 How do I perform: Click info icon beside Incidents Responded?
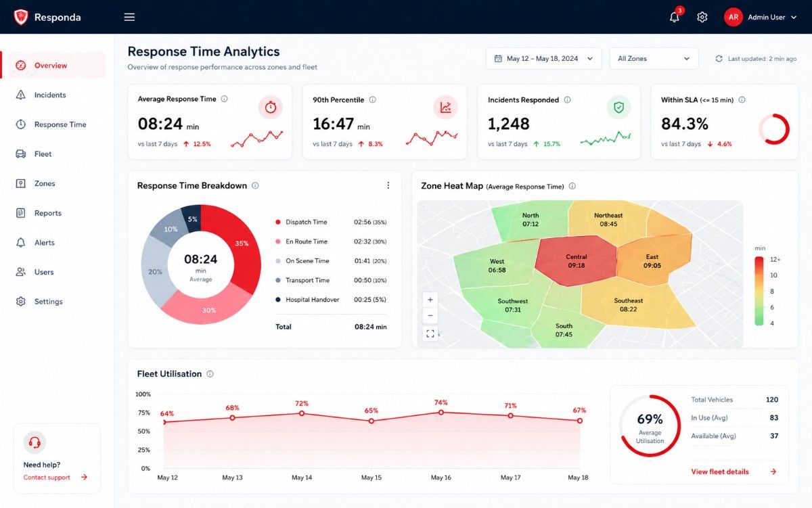pyautogui.click(x=567, y=99)
